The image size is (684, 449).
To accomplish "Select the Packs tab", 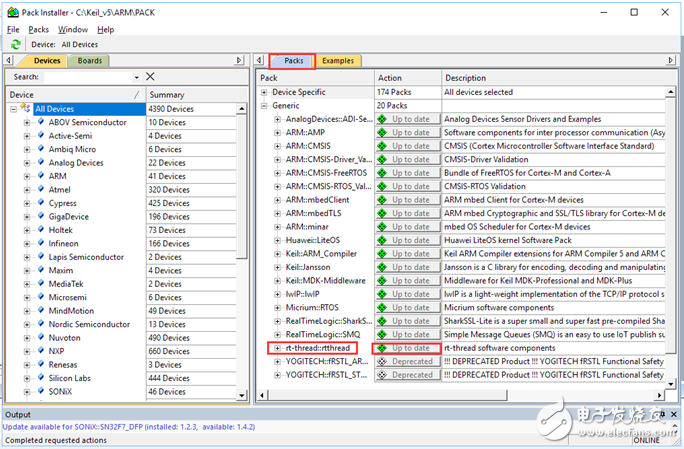I will tap(294, 61).
